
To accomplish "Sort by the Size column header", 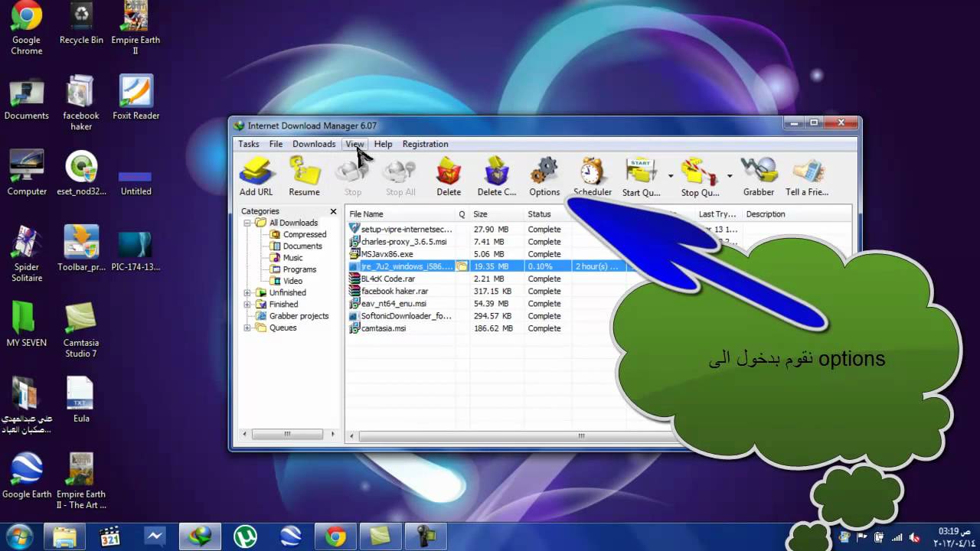I will click(497, 214).
